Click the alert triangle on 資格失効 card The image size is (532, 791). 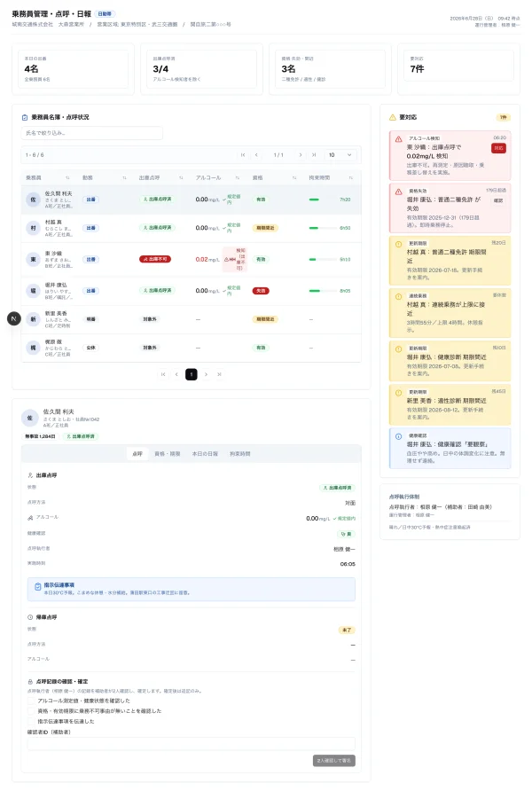coord(398,192)
